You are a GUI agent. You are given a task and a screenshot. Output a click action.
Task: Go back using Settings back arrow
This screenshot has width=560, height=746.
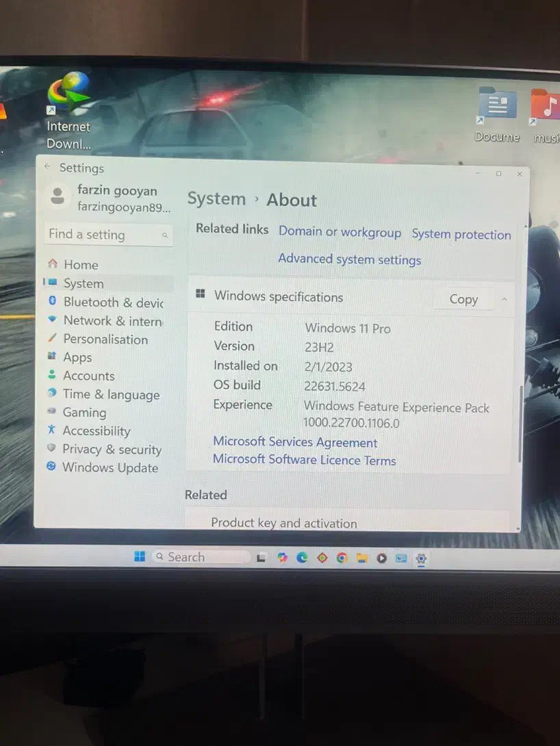47,166
